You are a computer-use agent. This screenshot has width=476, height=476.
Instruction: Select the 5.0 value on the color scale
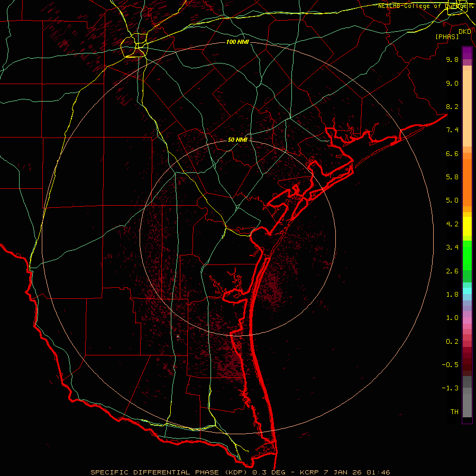(x=452, y=200)
